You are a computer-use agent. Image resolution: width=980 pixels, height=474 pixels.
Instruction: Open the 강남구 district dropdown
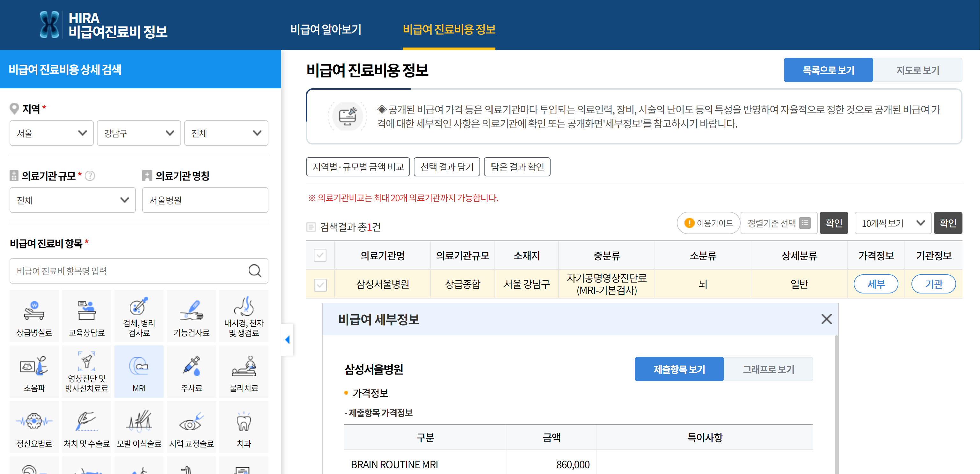point(139,133)
